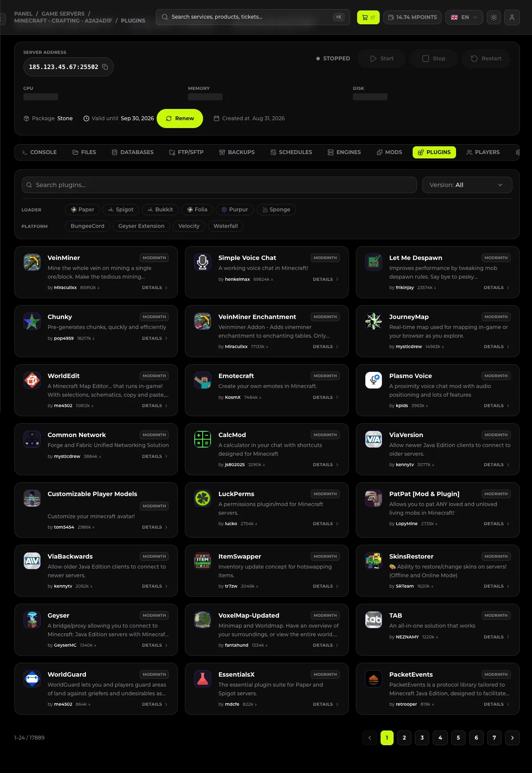The width and height of the screenshot is (532, 773).
Task: Toggle the Folia loader filter
Action: pos(197,210)
